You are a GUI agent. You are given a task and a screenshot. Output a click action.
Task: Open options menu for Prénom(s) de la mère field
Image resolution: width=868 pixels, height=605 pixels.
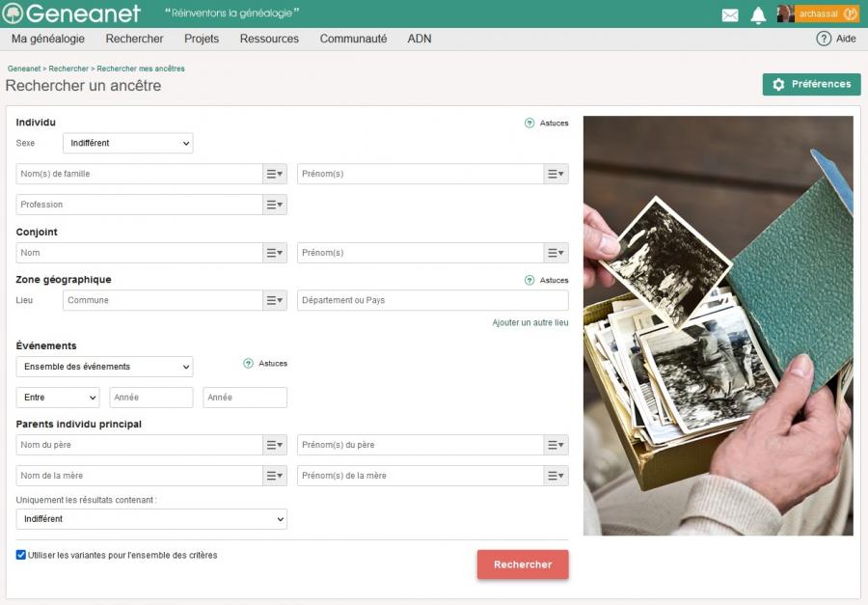tap(556, 476)
